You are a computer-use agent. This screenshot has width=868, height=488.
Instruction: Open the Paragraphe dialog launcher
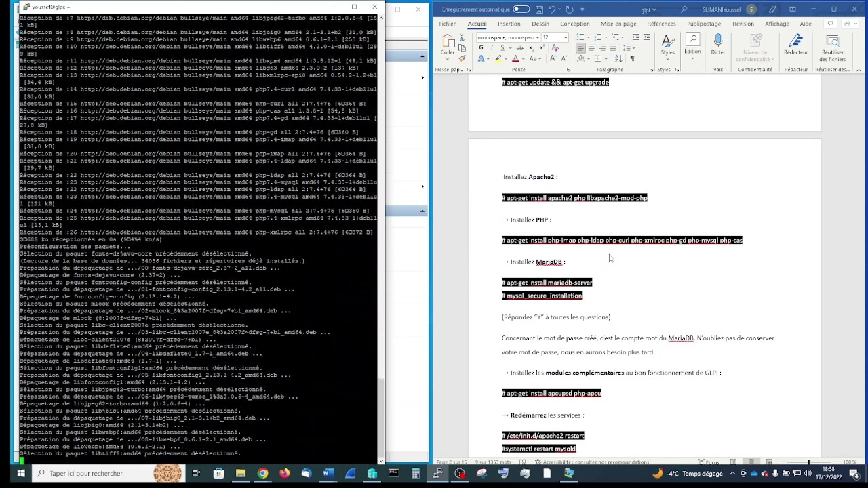coord(651,70)
